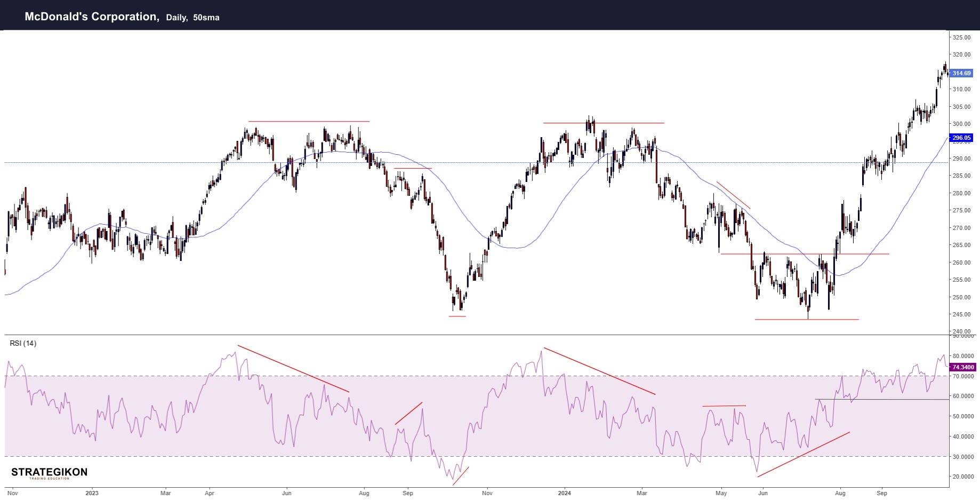Select the 325.00 price axis label

tap(962, 37)
